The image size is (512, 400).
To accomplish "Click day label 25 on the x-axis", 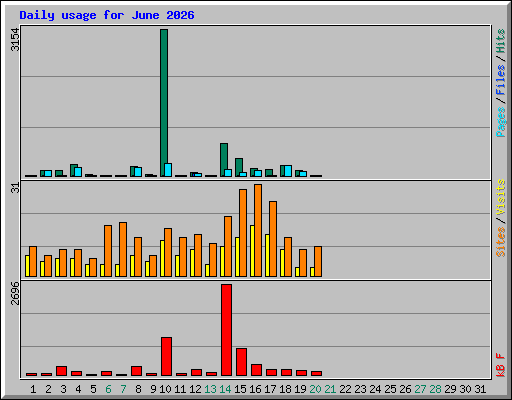I will coord(390,389).
